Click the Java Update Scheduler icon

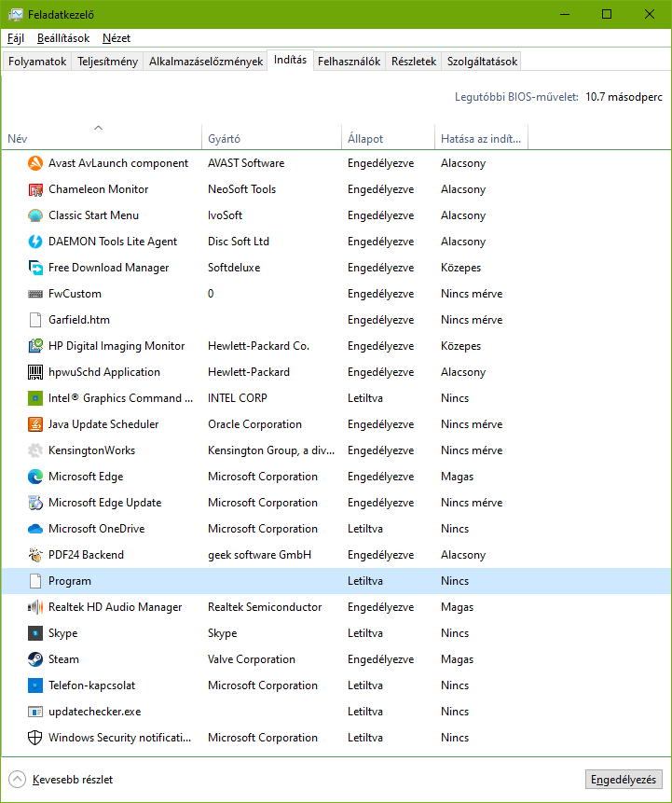pyautogui.click(x=35, y=424)
